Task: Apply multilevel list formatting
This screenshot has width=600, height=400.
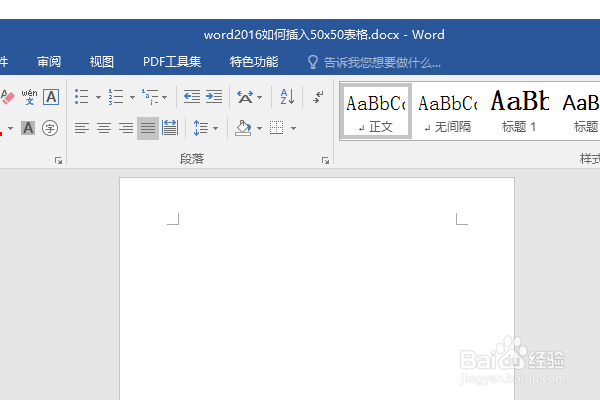Action: (x=150, y=97)
